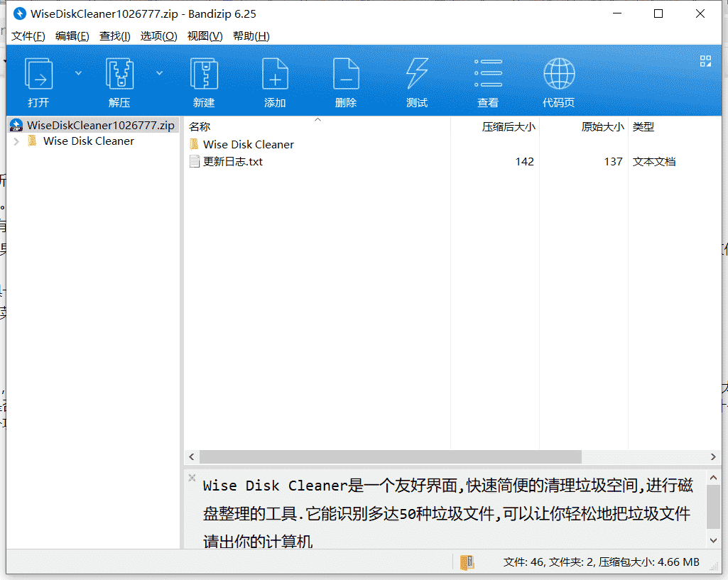This screenshot has height=580, width=728.
Task: Click the folder icon in the file list
Action: point(195,144)
